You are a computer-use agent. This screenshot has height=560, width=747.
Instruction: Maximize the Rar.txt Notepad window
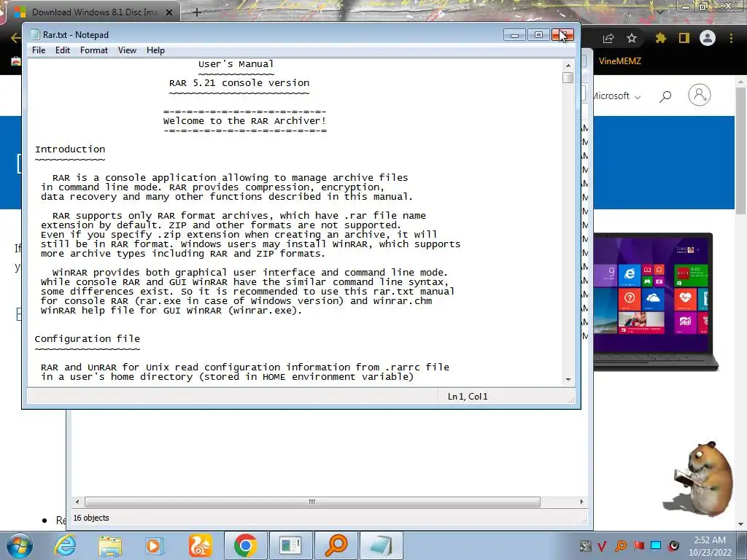point(538,35)
